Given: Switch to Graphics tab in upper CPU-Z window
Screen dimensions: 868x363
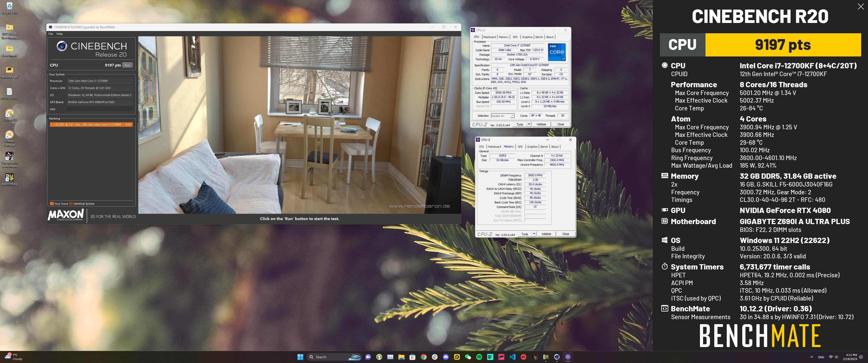Looking at the screenshot, I should coord(527,37).
